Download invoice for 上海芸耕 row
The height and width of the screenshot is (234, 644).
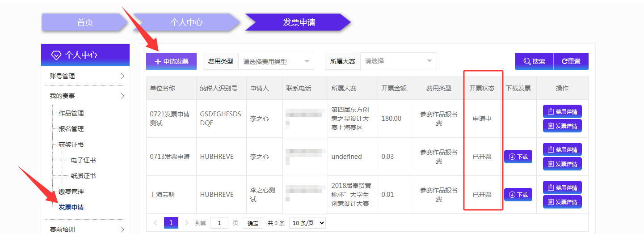(518, 195)
